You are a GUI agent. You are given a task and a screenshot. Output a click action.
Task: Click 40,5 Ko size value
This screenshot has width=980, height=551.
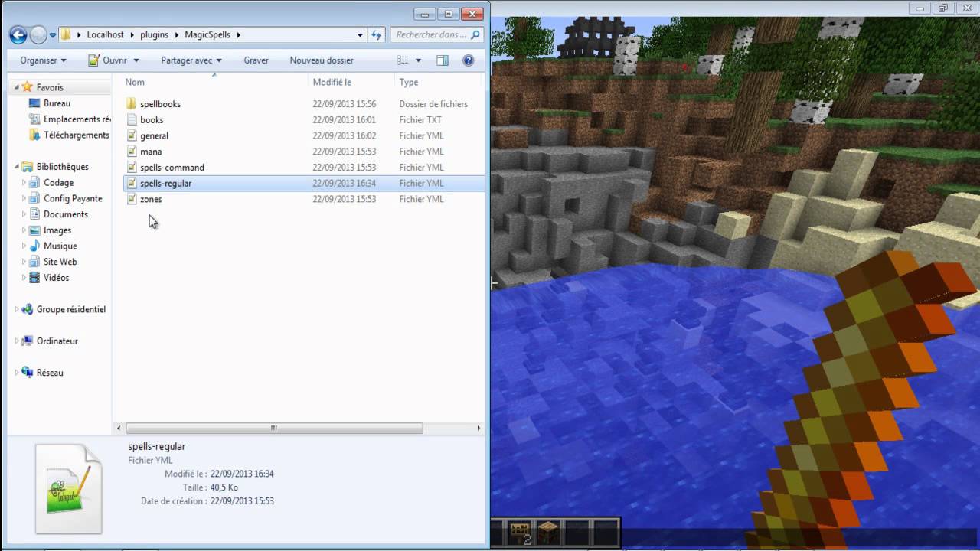(x=224, y=487)
